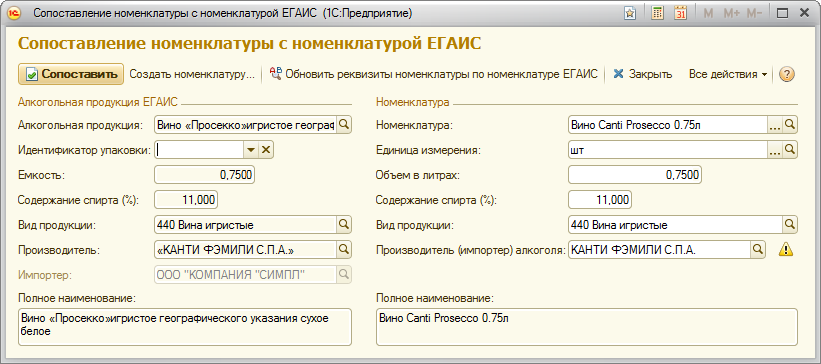Click into the Объем в литрах field
Viewport: 821px width, 364px height.
(x=635, y=175)
